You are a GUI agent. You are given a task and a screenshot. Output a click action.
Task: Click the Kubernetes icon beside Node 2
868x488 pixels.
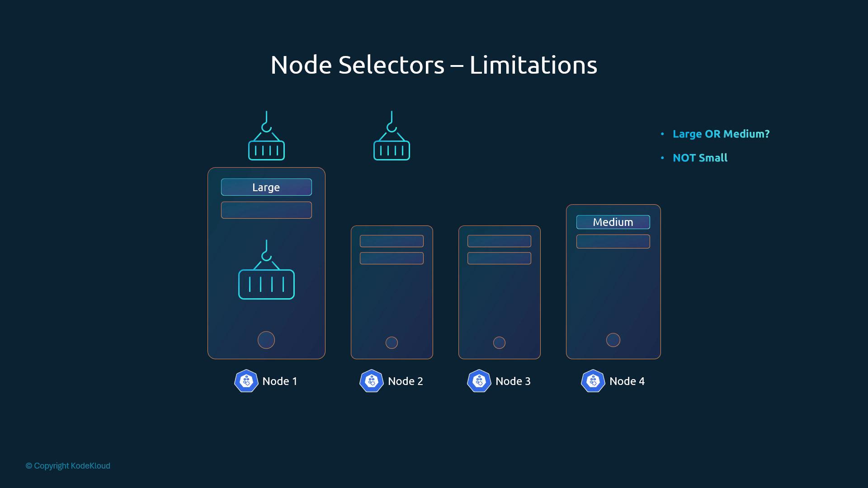[372, 381]
